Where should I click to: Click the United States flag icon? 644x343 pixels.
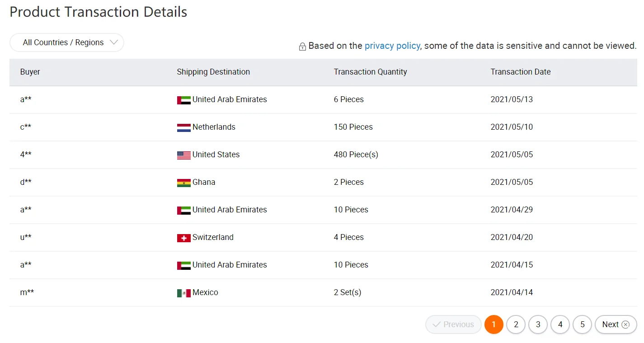(x=183, y=155)
